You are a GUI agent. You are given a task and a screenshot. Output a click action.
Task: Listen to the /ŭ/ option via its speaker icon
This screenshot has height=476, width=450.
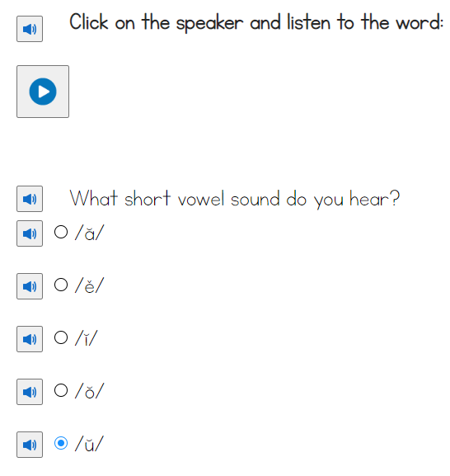coord(30,445)
